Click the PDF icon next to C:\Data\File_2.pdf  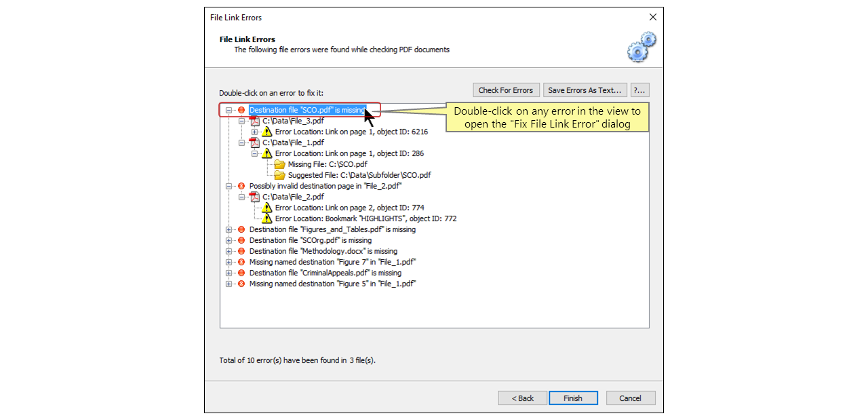pos(255,197)
